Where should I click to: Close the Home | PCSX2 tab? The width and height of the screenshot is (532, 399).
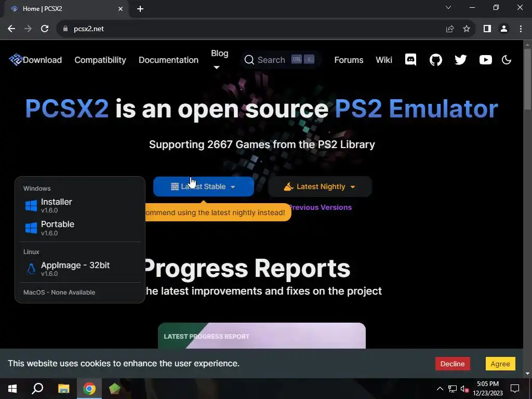click(121, 9)
